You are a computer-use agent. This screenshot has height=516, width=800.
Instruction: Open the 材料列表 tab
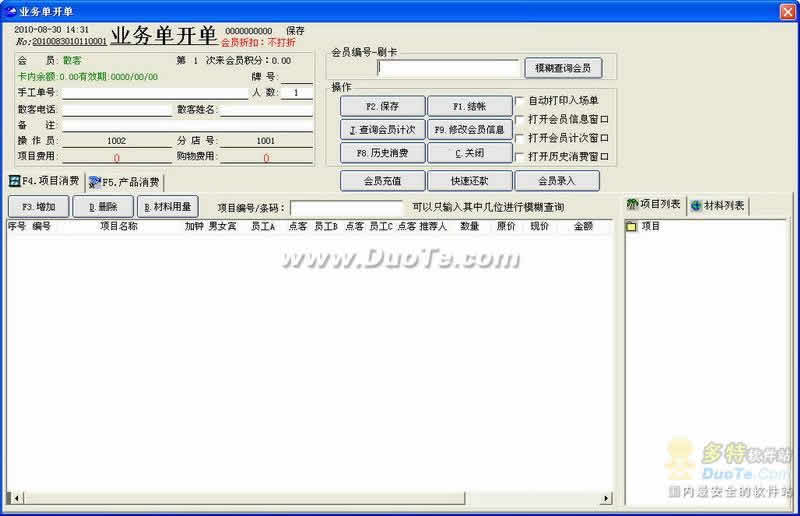(x=718, y=204)
